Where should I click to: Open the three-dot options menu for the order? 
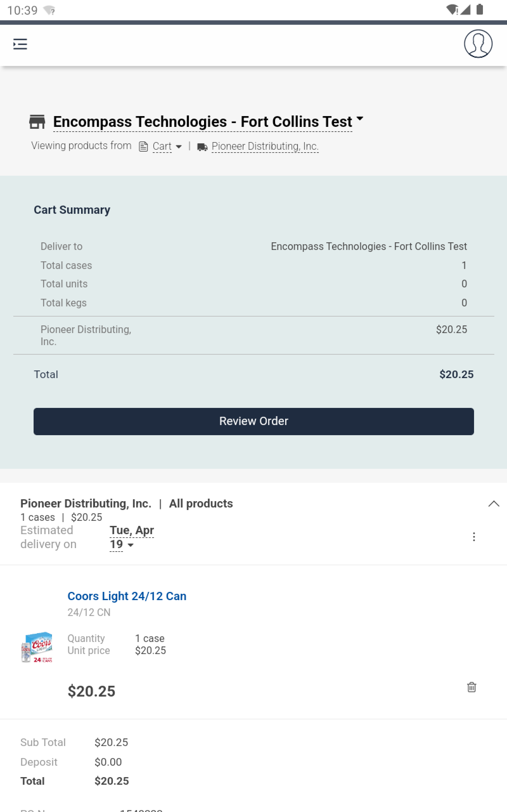pos(473,537)
